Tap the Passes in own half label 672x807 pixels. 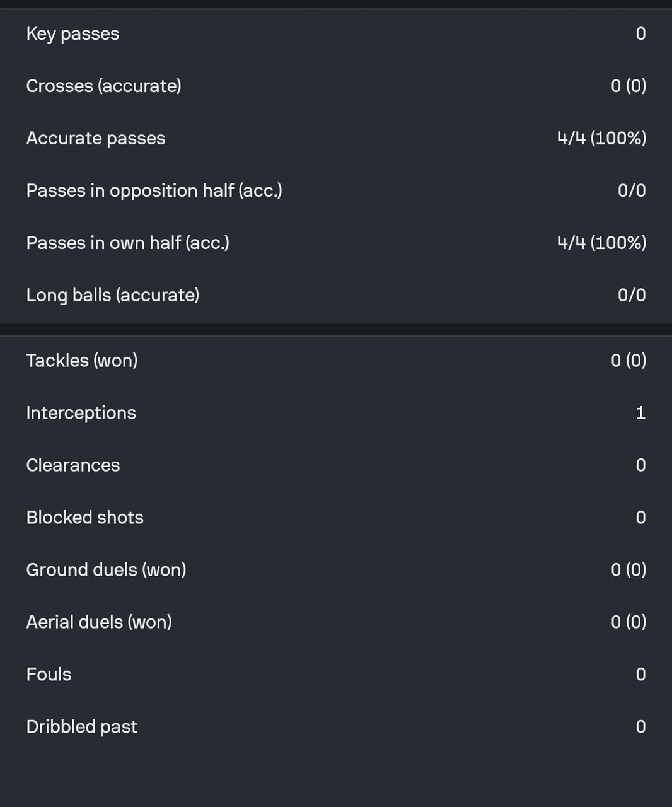127,243
